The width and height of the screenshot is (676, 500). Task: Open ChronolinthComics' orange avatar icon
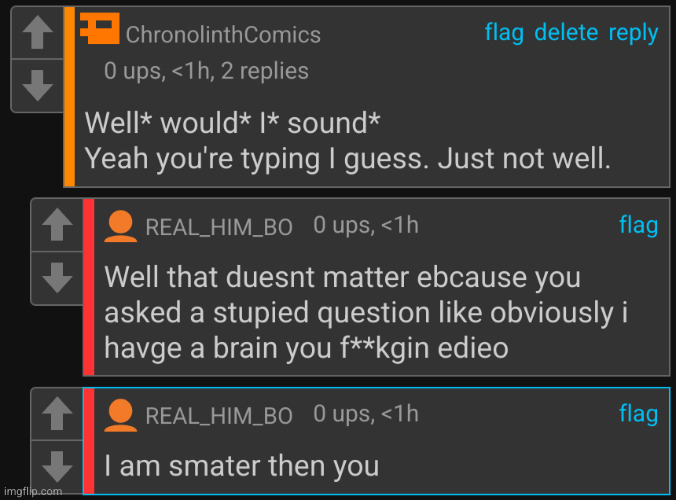[100, 28]
